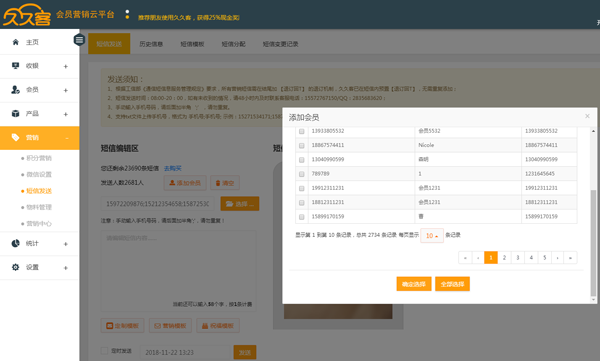Open 微信设置 submenu item
This screenshot has height=361, width=600.
pos(39,174)
